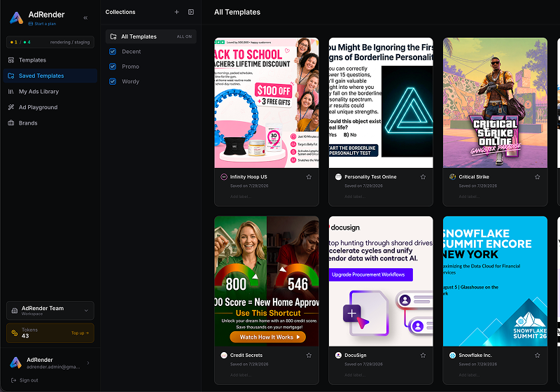Click the AdRender Team workspace icon
The image size is (560, 392).
tap(15, 311)
